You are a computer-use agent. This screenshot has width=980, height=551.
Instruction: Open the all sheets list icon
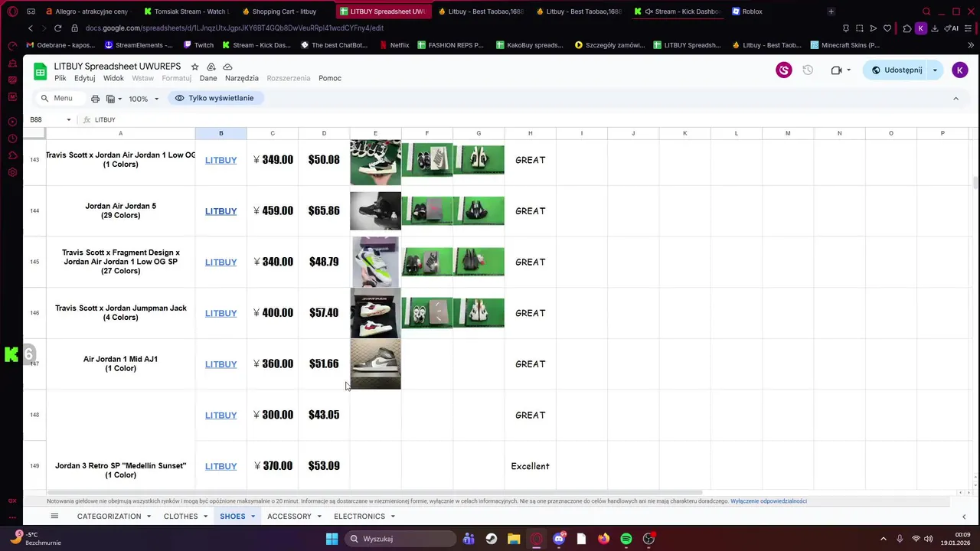click(x=54, y=517)
